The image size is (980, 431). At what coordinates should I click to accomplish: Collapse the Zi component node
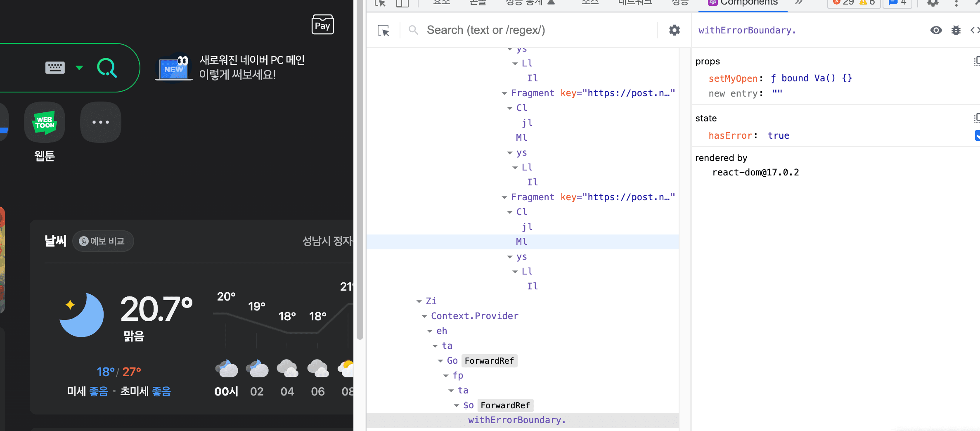[x=419, y=301]
